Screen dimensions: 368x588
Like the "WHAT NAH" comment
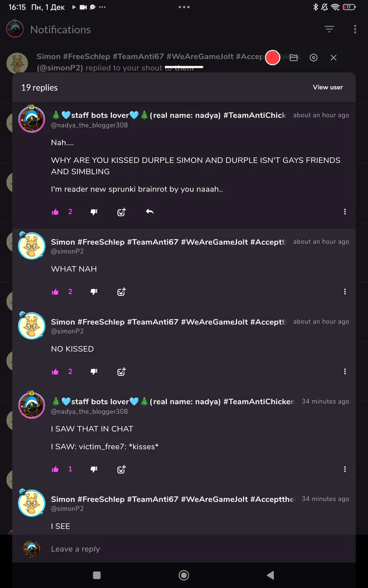55,292
